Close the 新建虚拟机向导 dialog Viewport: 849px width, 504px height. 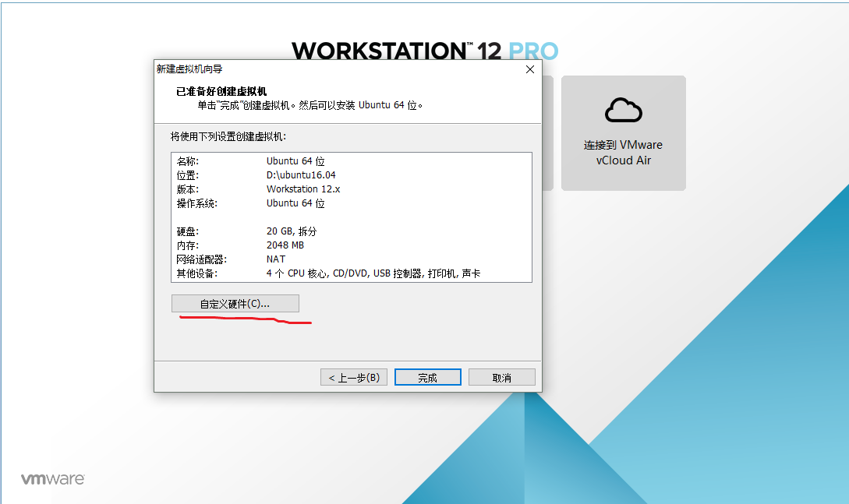point(530,69)
